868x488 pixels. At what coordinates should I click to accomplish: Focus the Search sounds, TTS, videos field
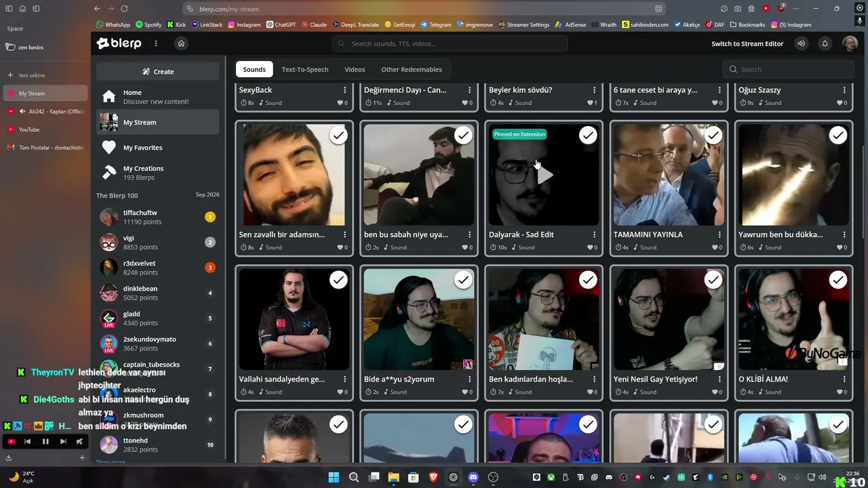click(x=450, y=43)
